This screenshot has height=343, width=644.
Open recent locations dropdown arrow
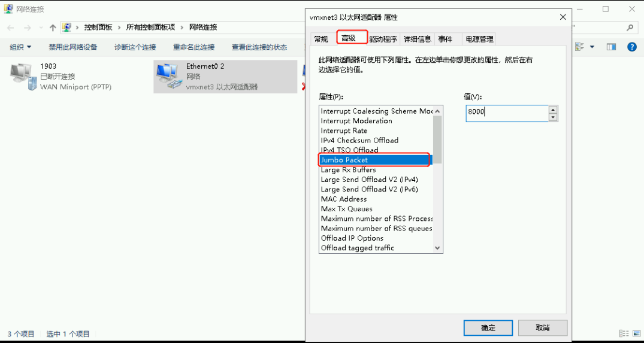coord(41,28)
